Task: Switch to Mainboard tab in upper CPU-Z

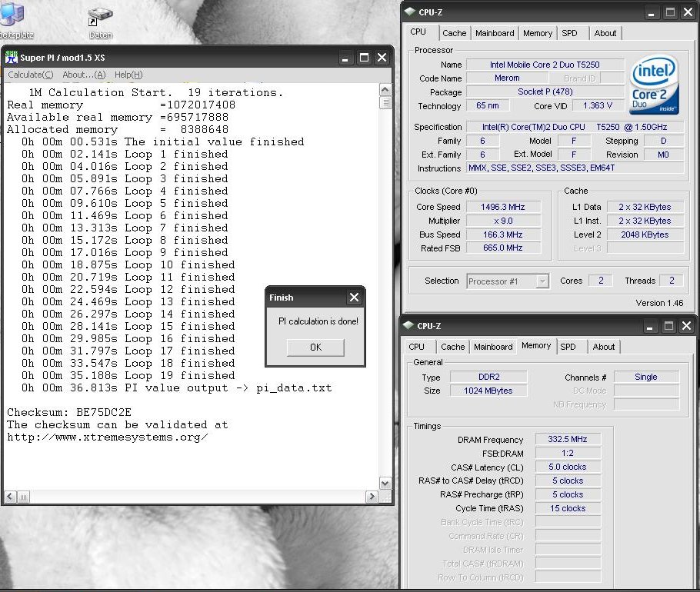Action: tap(494, 33)
